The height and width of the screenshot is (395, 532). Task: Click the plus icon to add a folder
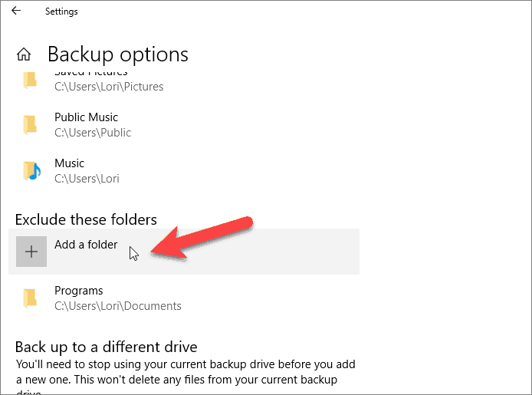[x=31, y=252]
